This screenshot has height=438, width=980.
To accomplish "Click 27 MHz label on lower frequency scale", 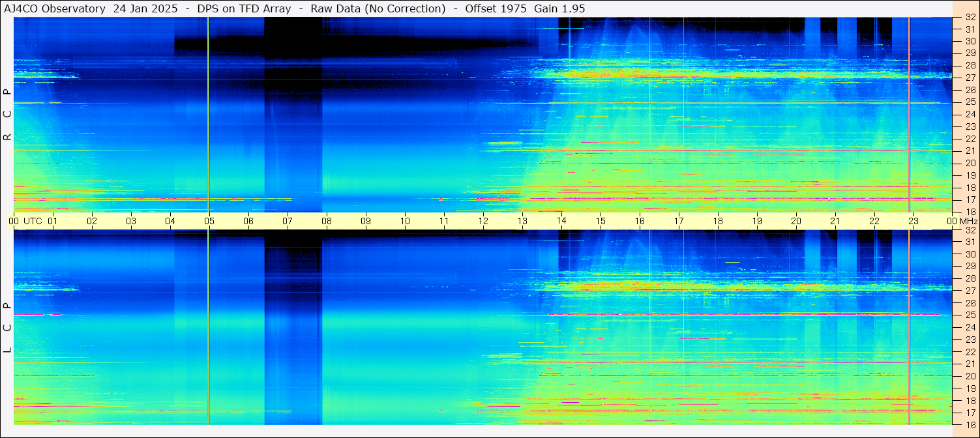I will (970, 291).
